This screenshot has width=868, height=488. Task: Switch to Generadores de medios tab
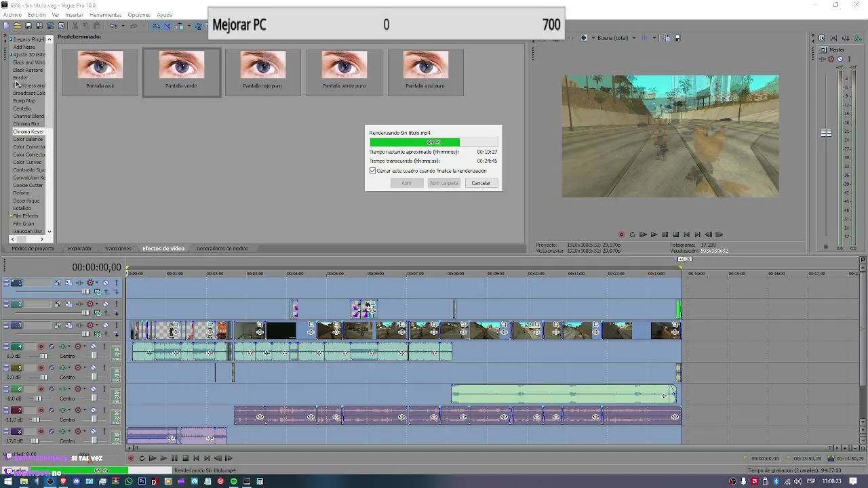(222, 249)
